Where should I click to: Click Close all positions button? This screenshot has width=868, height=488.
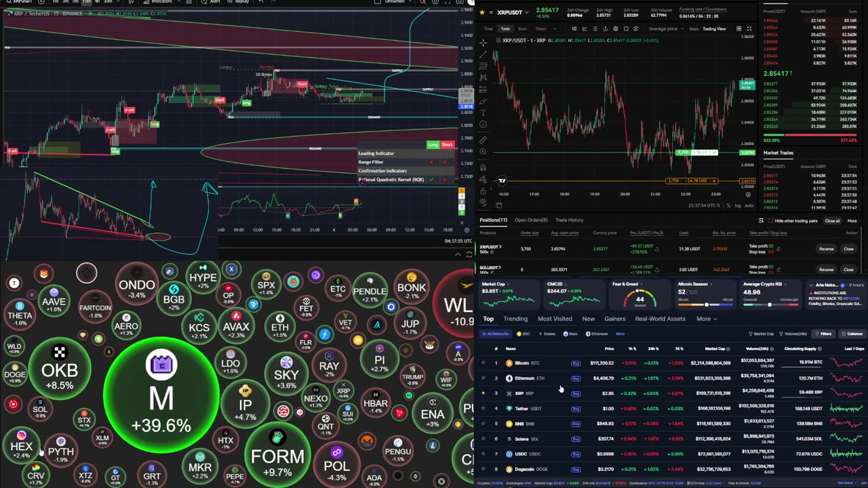(832, 221)
